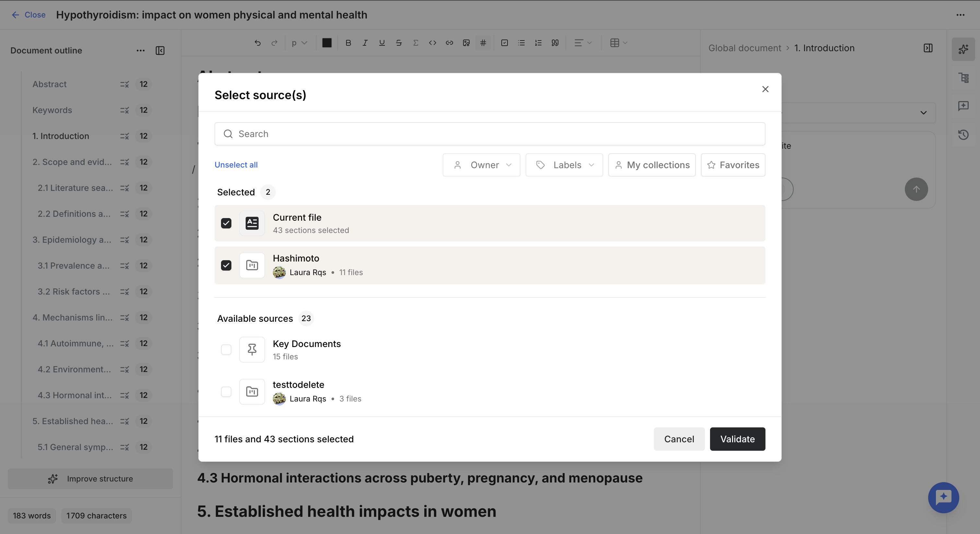The width and height of the screenshot is (980, 534).
Task: Click the Search sources input field
Action: coord(490,134)
